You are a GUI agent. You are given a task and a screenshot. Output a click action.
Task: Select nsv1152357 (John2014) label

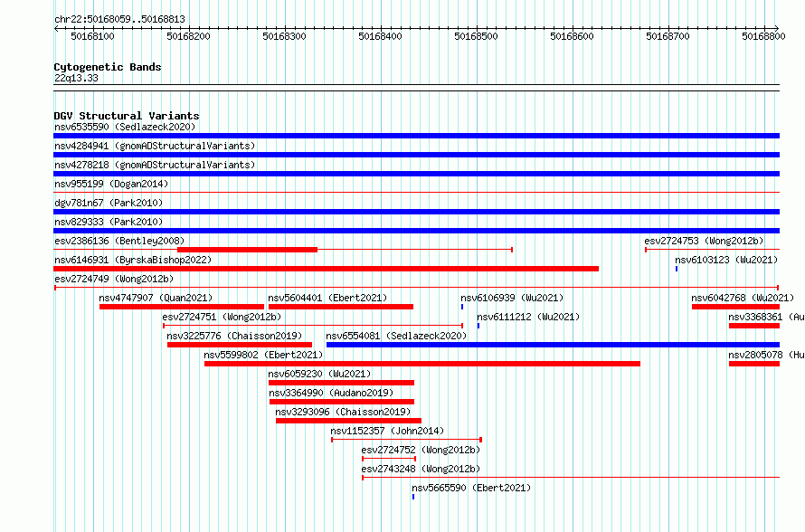pyautogui.click(x=387, y=431)
